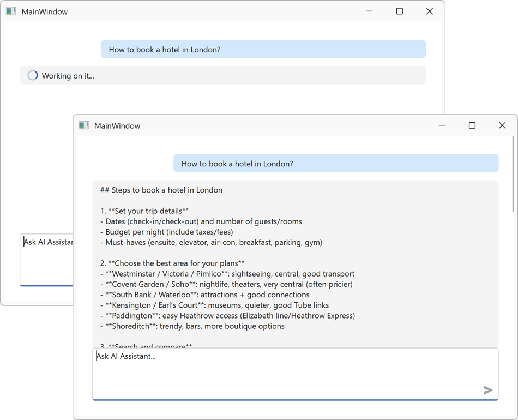Click the 'Budget per night' line
Image resolution: width=518 pixels, height=420 pixels.
pyautogui.click(x=166, y=232)
